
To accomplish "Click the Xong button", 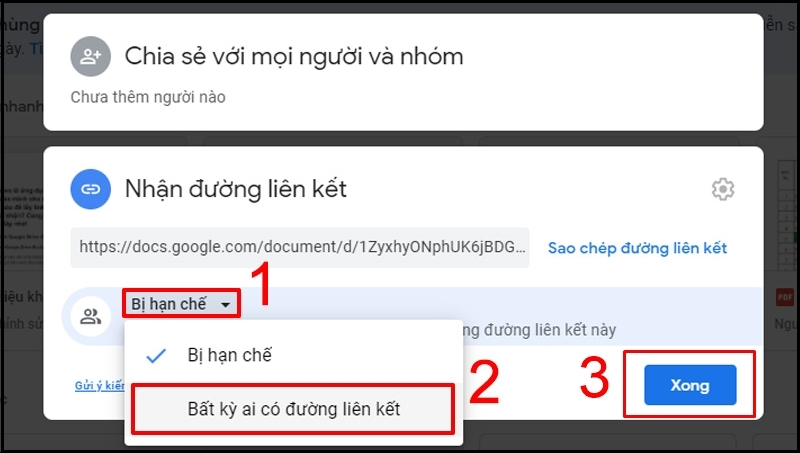I will [690, 385].
